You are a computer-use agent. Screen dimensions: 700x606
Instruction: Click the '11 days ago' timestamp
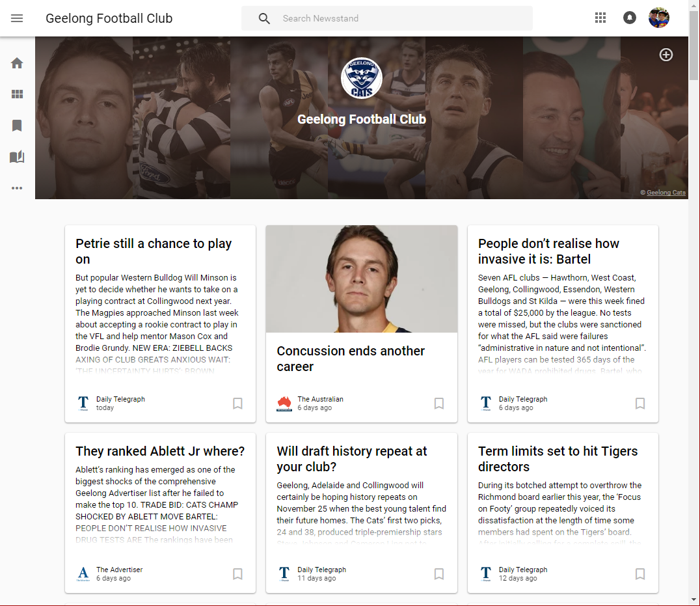pos(317,578)
